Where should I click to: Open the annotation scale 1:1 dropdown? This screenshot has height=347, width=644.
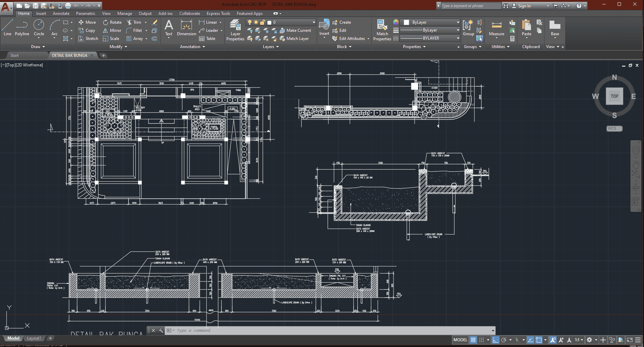coord(579,340)
